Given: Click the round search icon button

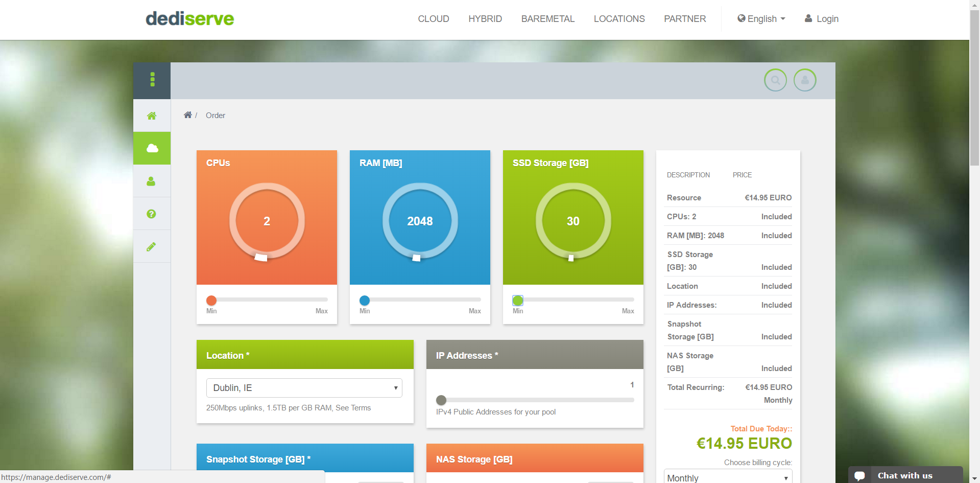Looking at the screenshot, I should coord(775,80).
